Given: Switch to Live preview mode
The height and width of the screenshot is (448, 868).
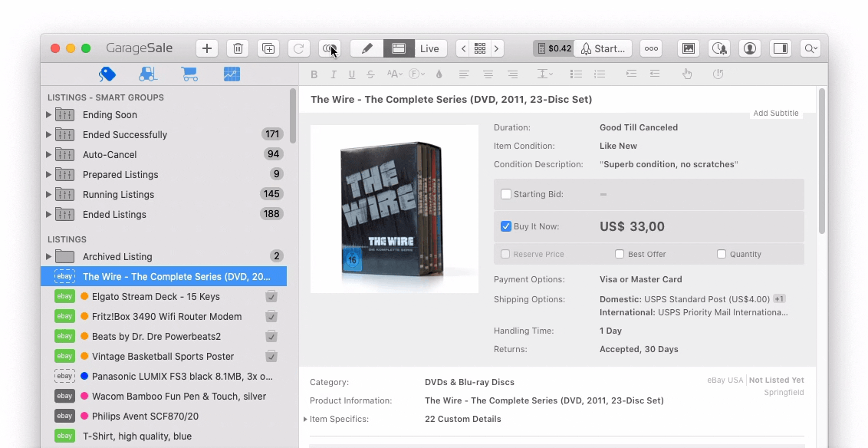Looking at the screenshot, I should pyautogui.click(x=429, y=48).
